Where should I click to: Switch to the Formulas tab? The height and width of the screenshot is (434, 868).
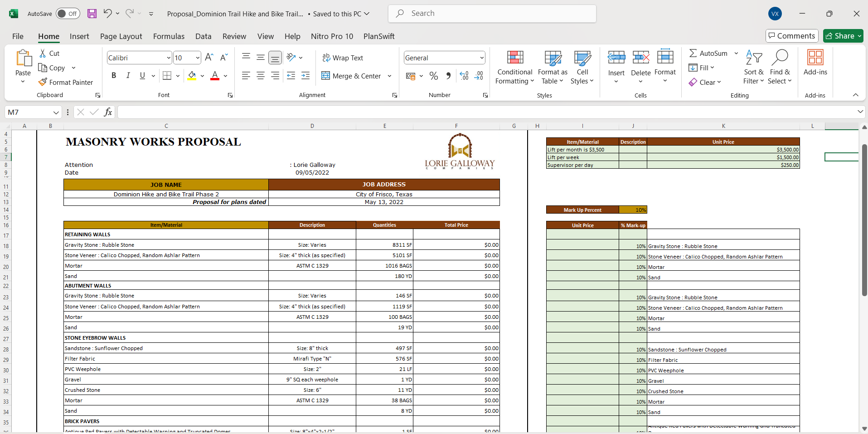pyautogui.click(x=169, y=36)
